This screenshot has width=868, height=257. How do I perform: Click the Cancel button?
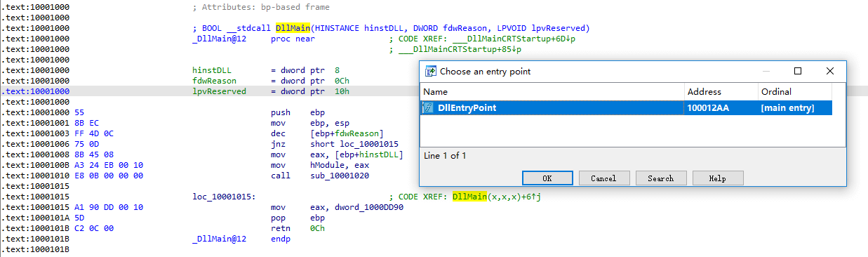point(603,178)
